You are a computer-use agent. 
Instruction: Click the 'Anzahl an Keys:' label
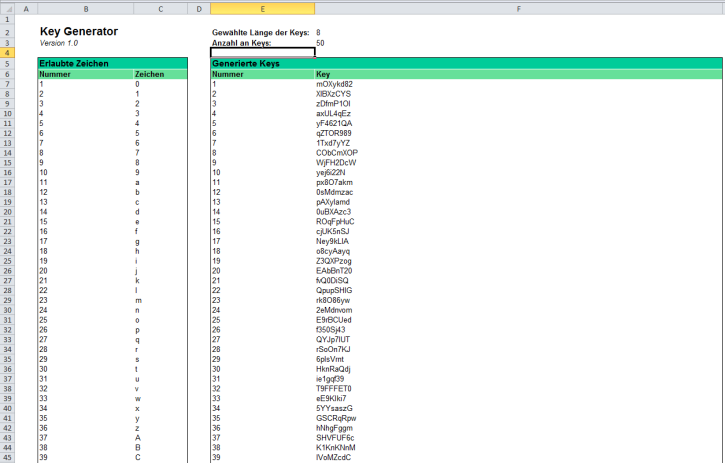coord(241,43)
